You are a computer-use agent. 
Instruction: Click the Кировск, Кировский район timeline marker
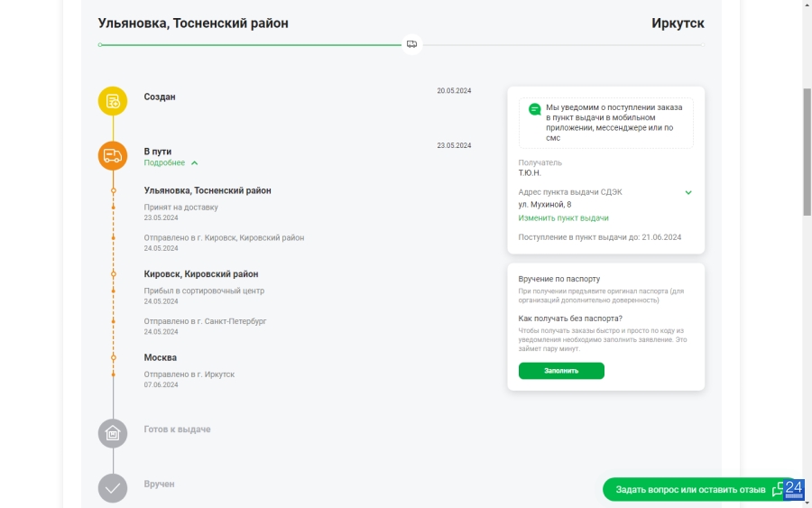pos(114,274)
